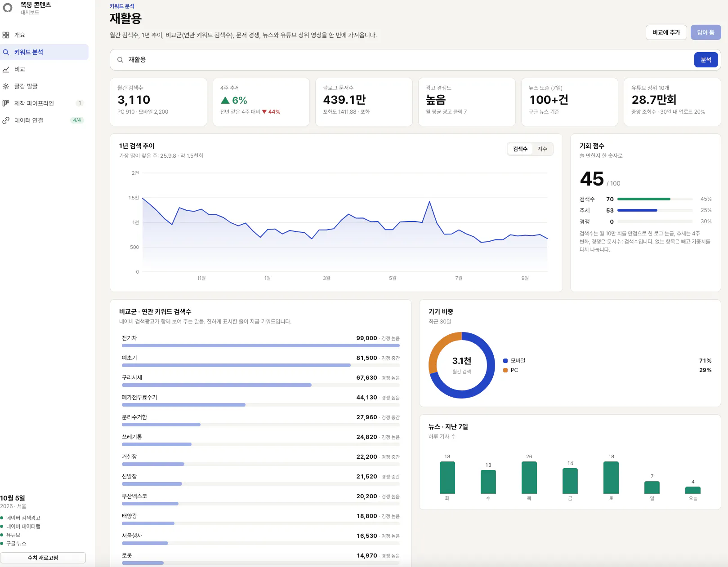Click the 키워드 분석 breadcrumb link
The image size is (728, 567).
tap(122, 6)
